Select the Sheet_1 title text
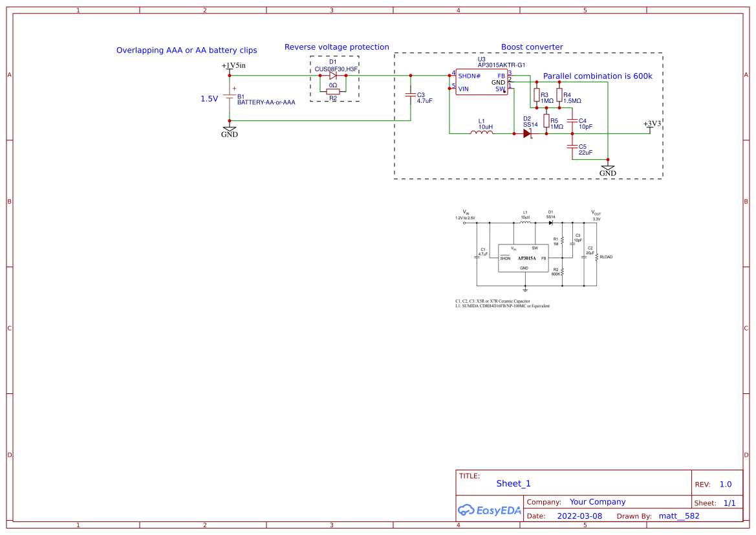756x535 pixels. coord(512,483)
